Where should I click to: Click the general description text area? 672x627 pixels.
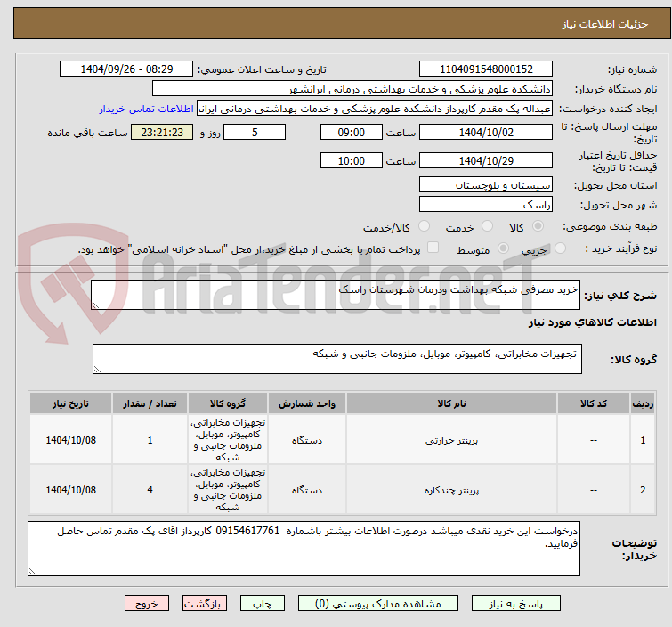point(336,296)
